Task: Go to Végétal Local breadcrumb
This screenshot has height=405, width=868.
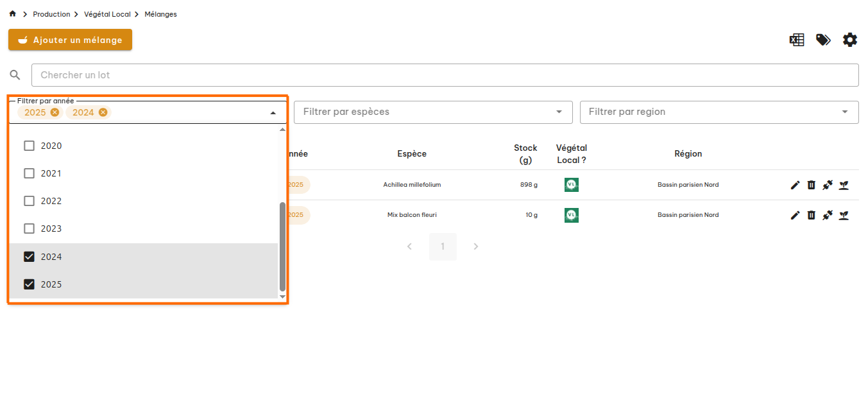Action: click(107, 14)
